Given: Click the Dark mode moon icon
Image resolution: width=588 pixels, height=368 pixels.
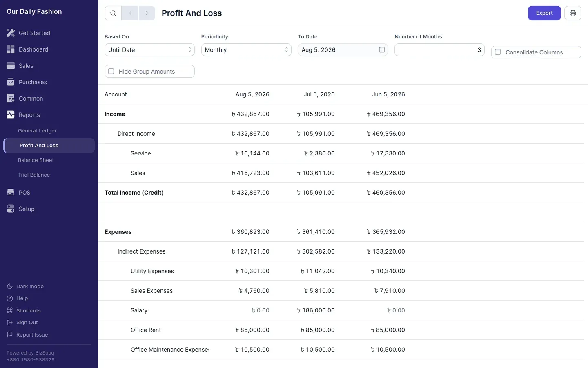Looking at the screenshot, I should coord(10,286).
